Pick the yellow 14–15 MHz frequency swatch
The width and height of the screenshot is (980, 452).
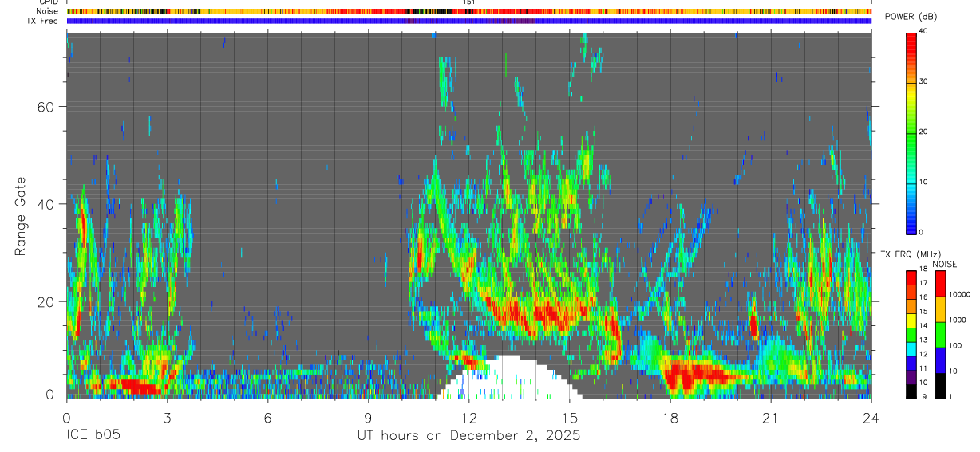coord(911,320)
